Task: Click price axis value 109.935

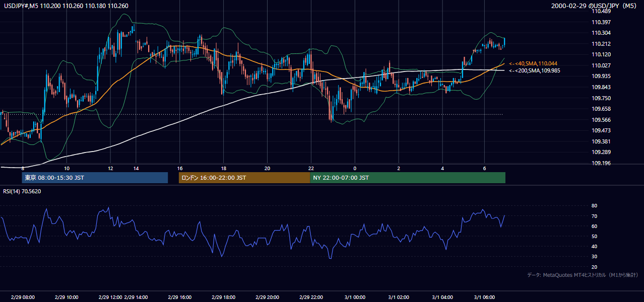Action: (601, 76)
